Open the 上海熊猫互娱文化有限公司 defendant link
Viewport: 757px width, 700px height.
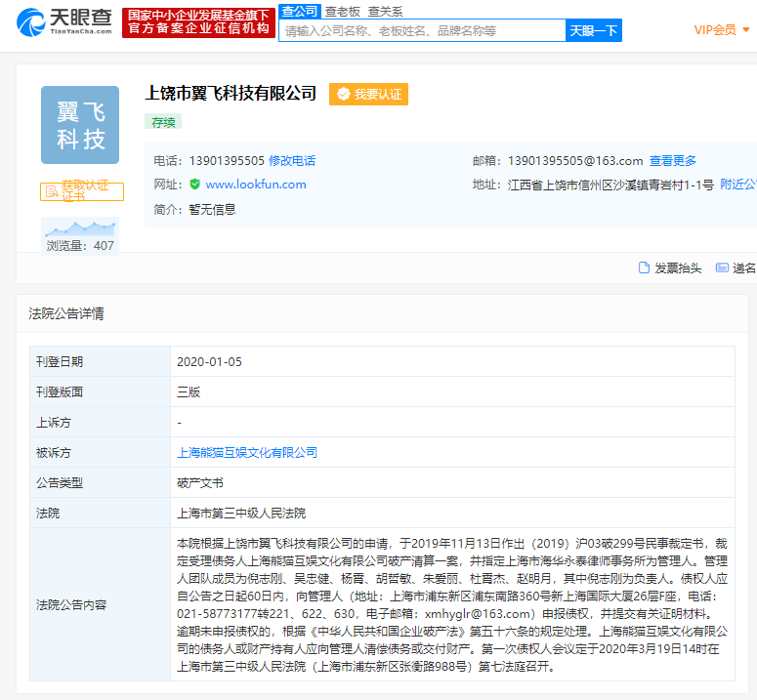(x=247, y=453)
